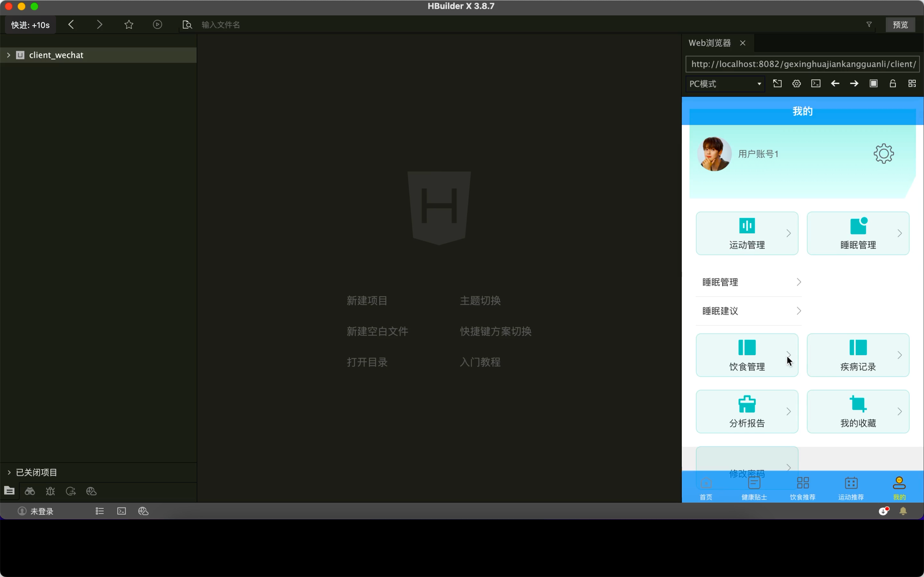
Task: Go forward with the toolbar right chevron
Action: pos(99,25)
